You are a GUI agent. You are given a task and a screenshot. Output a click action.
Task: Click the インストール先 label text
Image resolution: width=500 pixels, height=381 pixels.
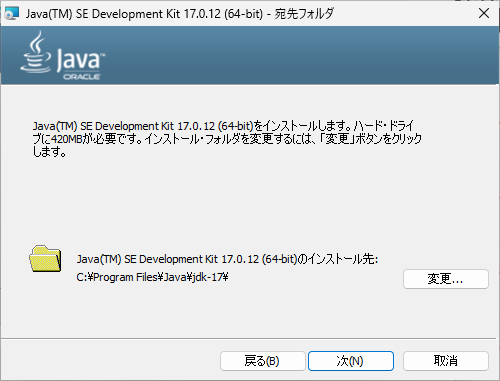tap(227, 259)
